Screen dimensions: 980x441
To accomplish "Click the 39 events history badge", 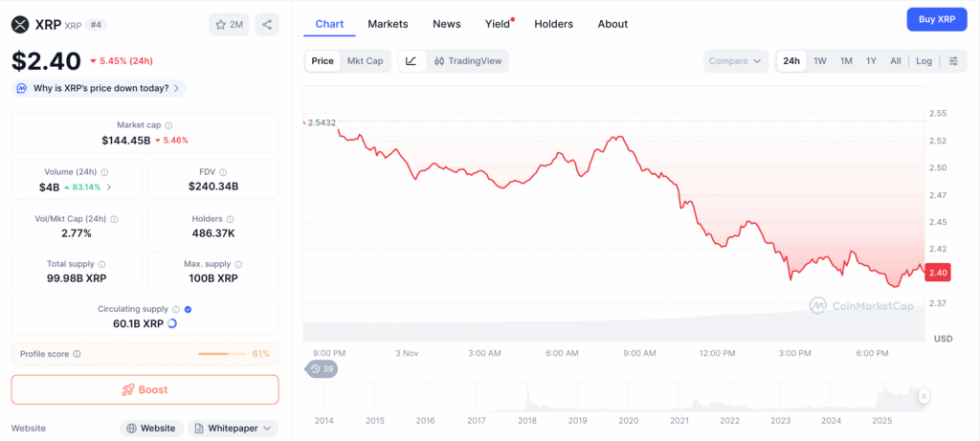I will click(322, 369).
